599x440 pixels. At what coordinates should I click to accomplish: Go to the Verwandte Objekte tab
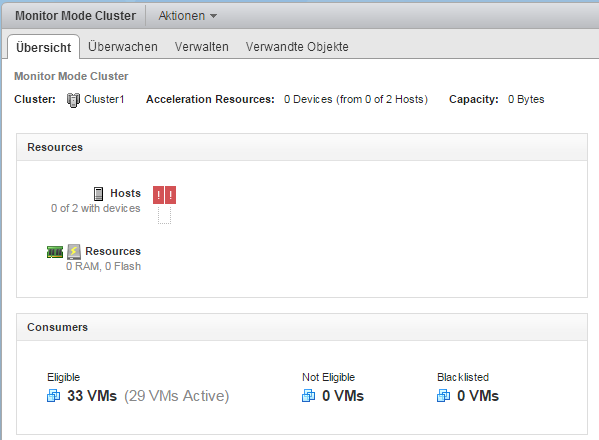(x=297, y=47)
